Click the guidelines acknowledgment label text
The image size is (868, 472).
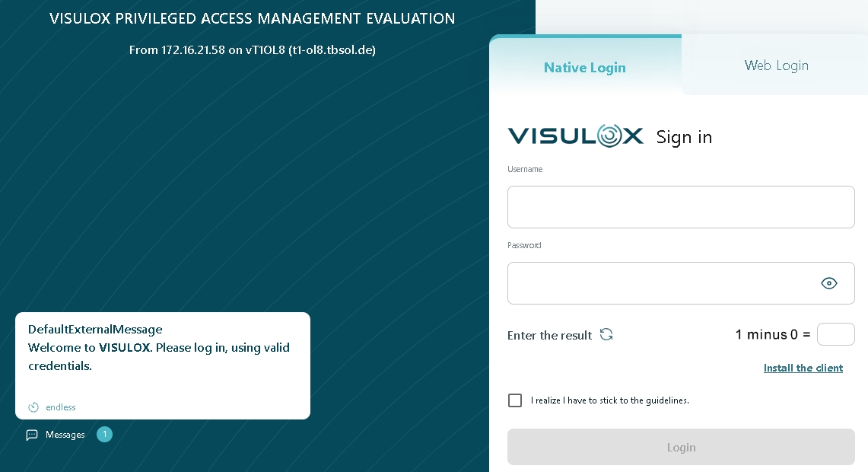[x=609, y=400]
